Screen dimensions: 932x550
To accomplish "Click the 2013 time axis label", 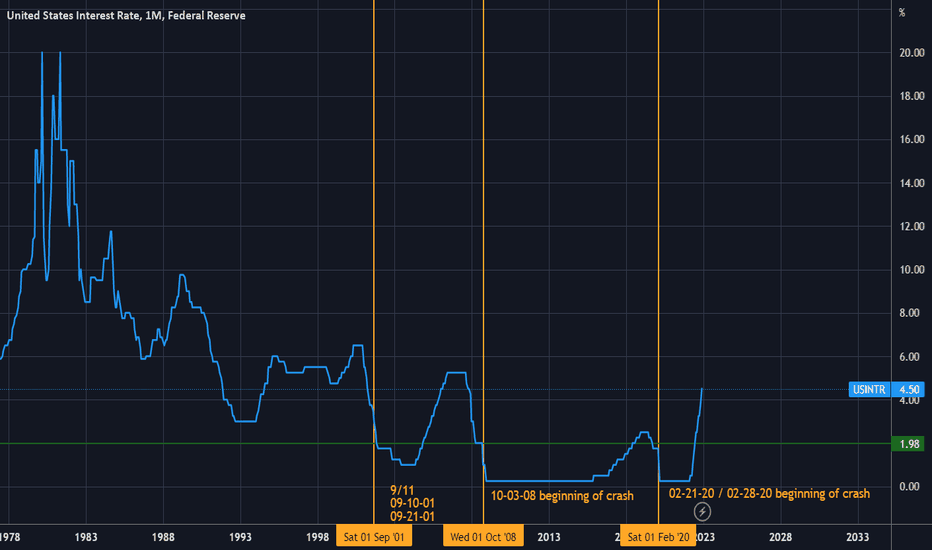I will (x=549, y=537).
